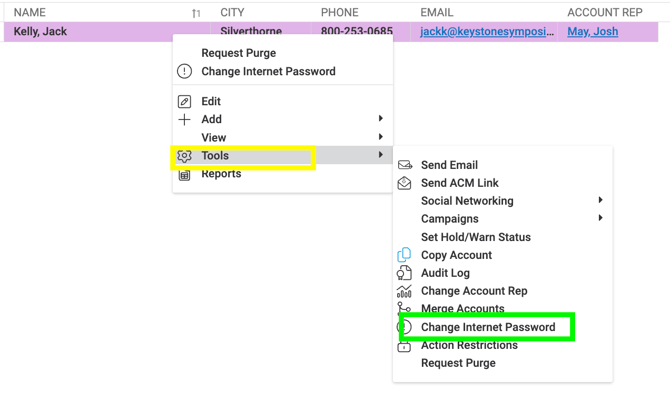Click the Send ACM Link icon
Screen dimensions: 670x401
coord(404,183)
